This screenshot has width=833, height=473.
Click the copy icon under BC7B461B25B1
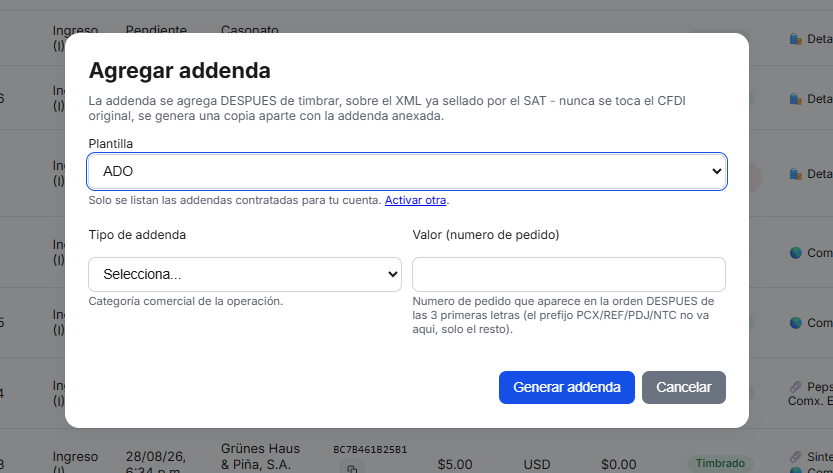(352, 468)
